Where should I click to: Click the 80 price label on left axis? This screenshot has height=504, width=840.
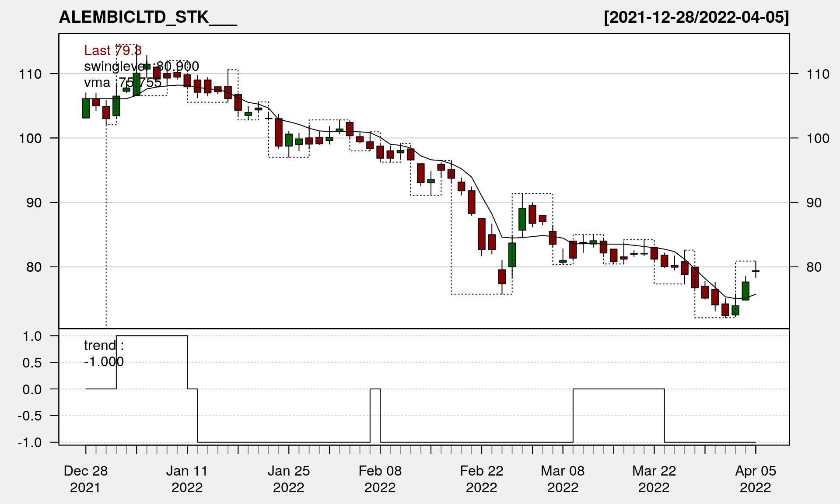34,267
